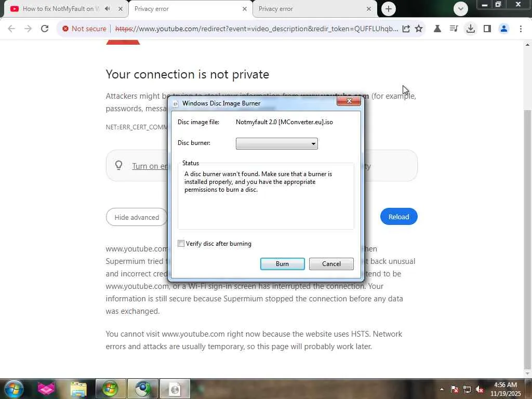Open the Action Center flag tray icon
The width and height of the screenshot is (532, 399).
click(455, 390)
